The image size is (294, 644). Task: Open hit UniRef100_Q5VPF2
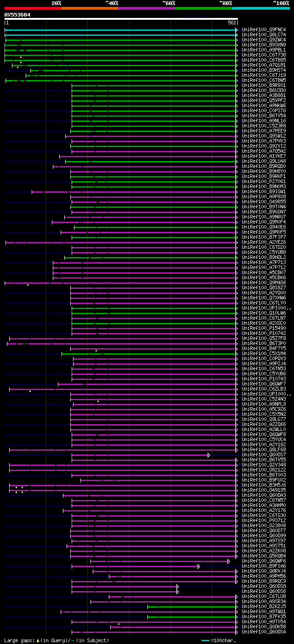264,101
